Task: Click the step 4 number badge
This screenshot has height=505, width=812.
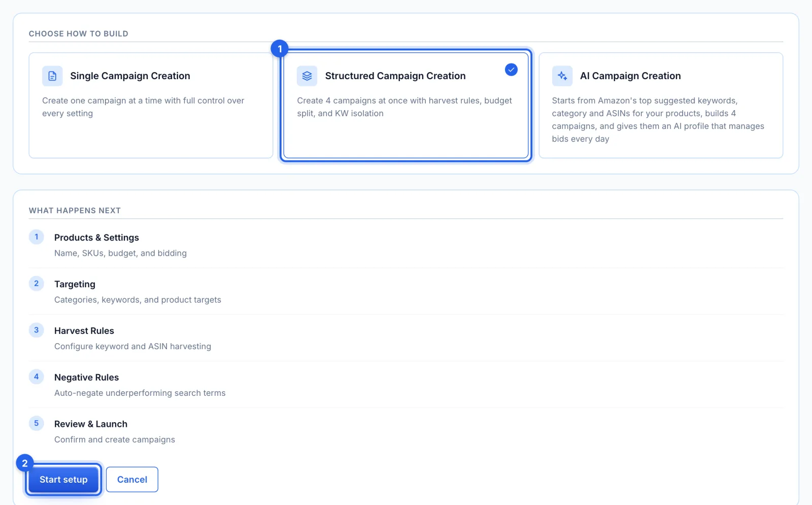Action: (36, 377)
